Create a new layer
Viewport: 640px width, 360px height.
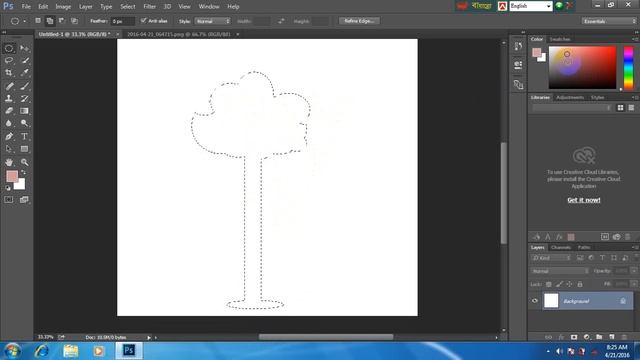click(612, 337)
